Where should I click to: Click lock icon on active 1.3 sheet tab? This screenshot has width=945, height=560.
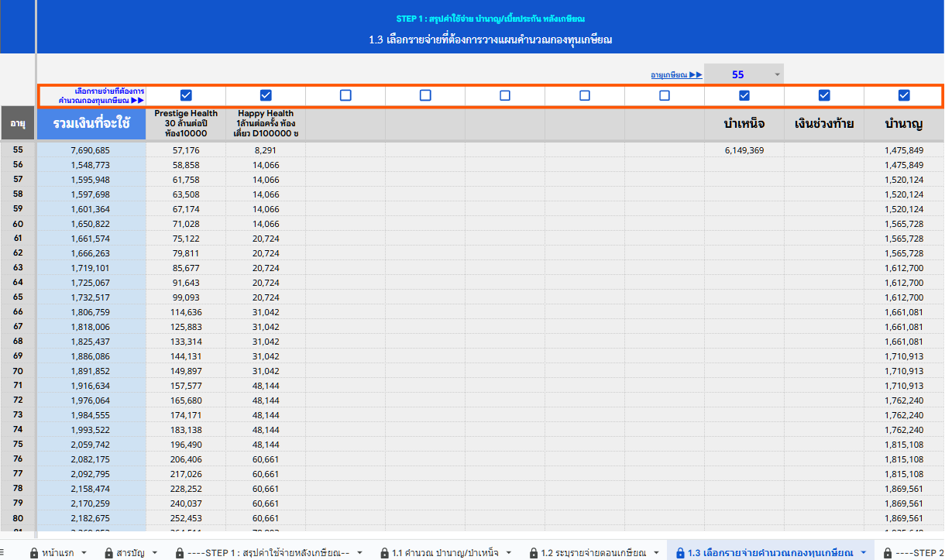[x=680, y=553]
